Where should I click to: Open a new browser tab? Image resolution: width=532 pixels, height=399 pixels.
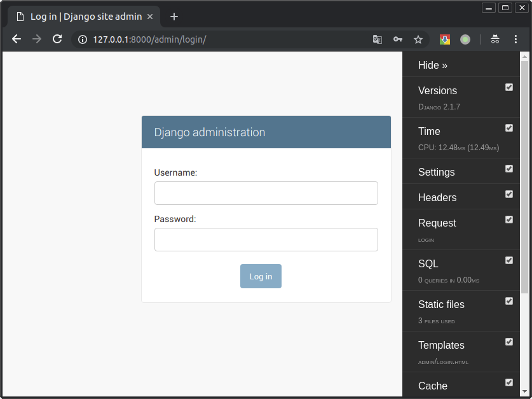(174, 17)
